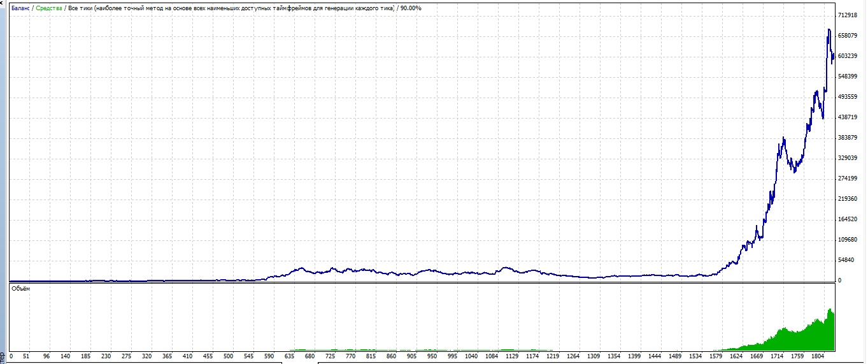This screenshot has width=868, height=364.
Task: Click trade number 905 on the horizontal axis
Action: 411,357
